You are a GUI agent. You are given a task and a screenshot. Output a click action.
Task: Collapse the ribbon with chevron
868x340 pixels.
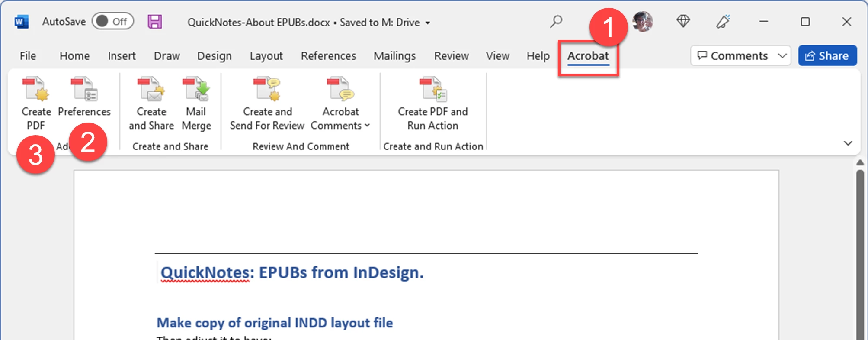[848, 143]
